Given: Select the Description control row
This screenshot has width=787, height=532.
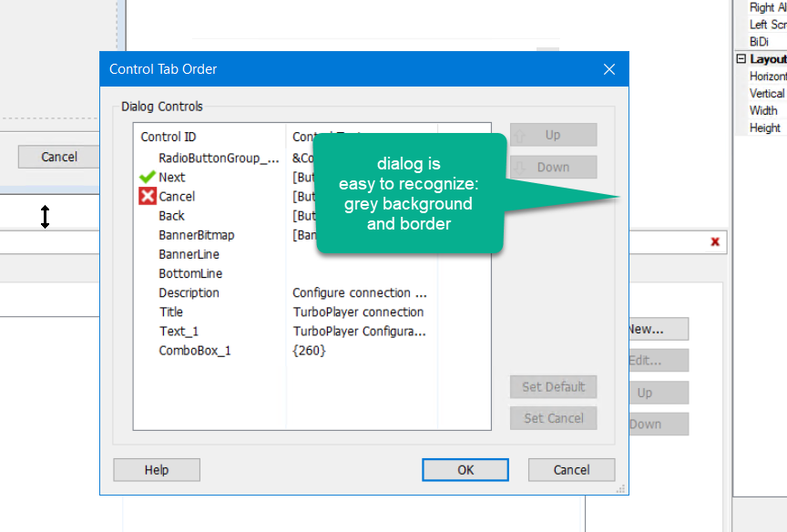Looking at the screenshot, I should (x=189, y=292).
